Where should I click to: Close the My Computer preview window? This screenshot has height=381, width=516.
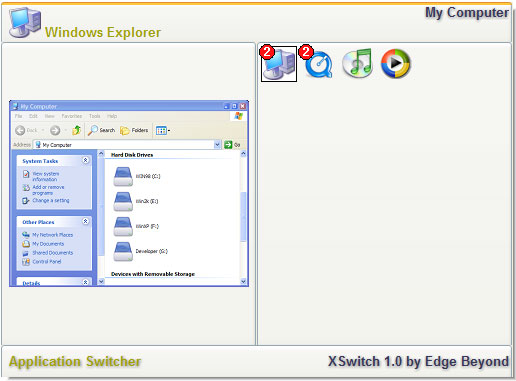(243, 106)
